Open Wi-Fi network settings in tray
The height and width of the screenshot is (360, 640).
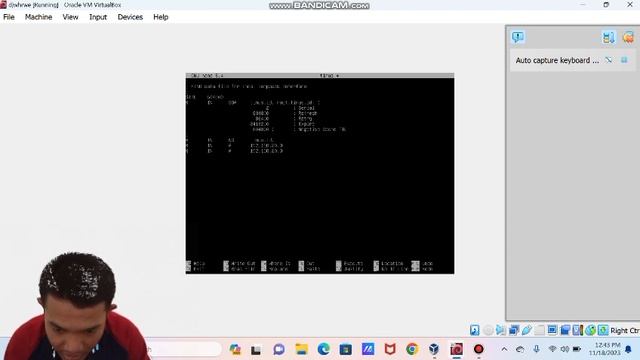[552, 349]
